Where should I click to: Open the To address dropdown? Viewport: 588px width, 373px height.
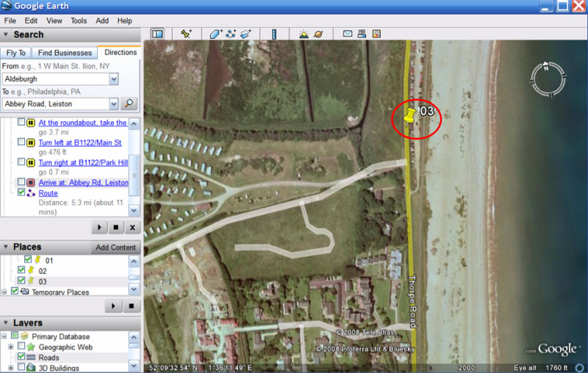coord(114,104)
